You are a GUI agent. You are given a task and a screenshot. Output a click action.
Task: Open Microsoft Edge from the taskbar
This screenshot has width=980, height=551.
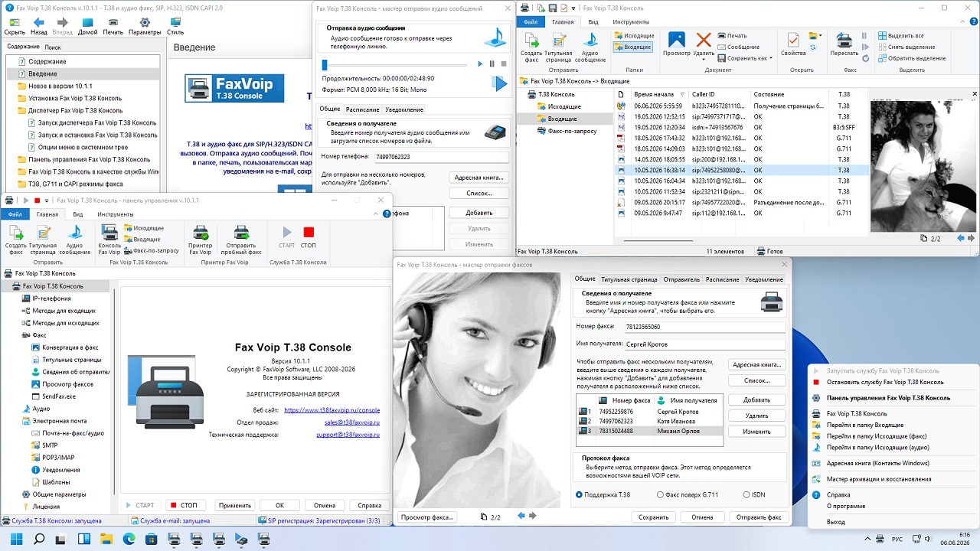129,540
